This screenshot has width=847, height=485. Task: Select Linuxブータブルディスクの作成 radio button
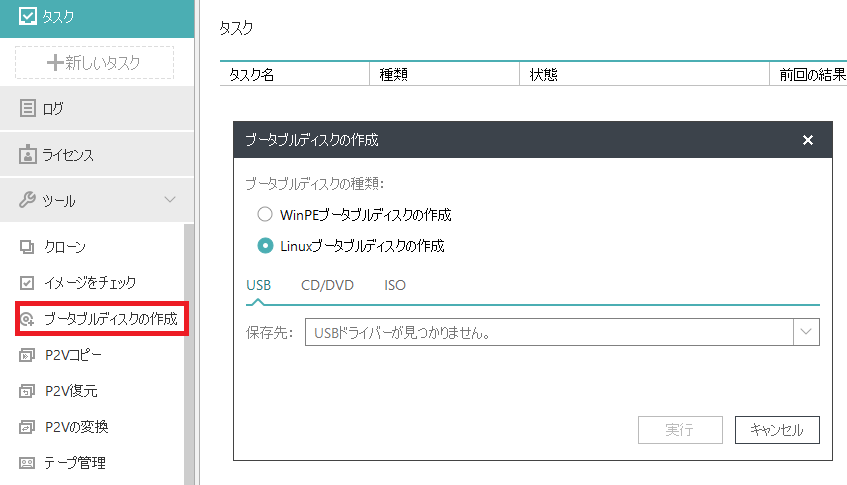[x=265, y=246]
